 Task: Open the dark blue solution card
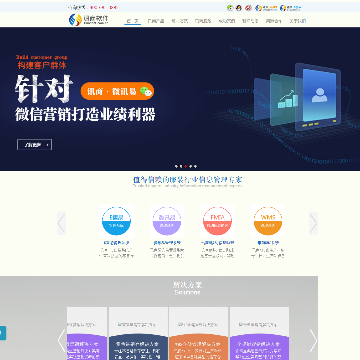coord(138,333)
